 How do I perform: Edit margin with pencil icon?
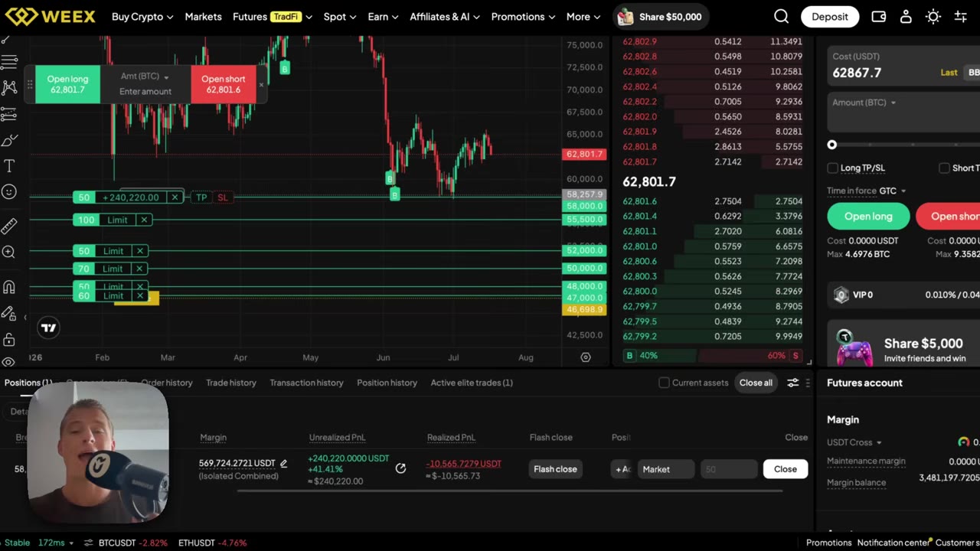pyautogui.click(x=284, y=463)
